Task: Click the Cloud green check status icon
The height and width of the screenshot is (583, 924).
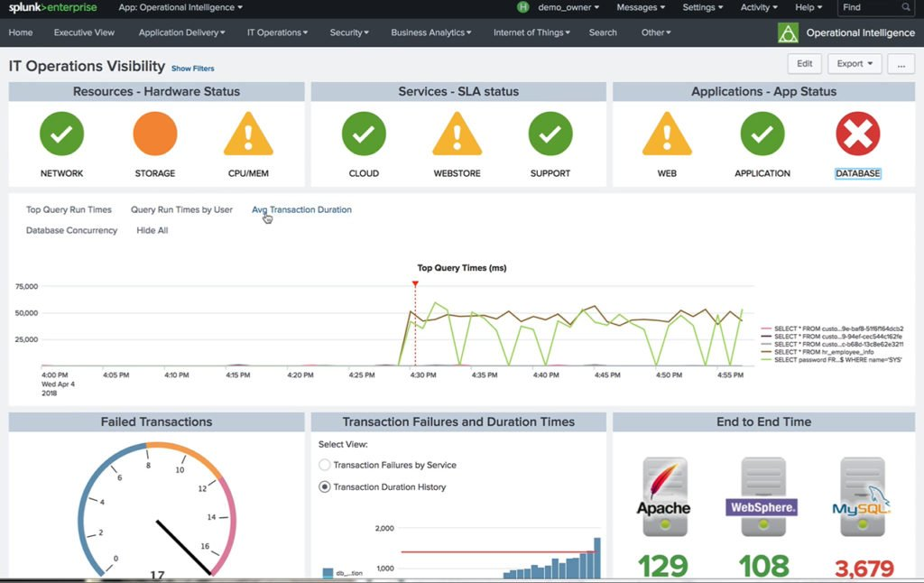Action: (x=364, y=134)
